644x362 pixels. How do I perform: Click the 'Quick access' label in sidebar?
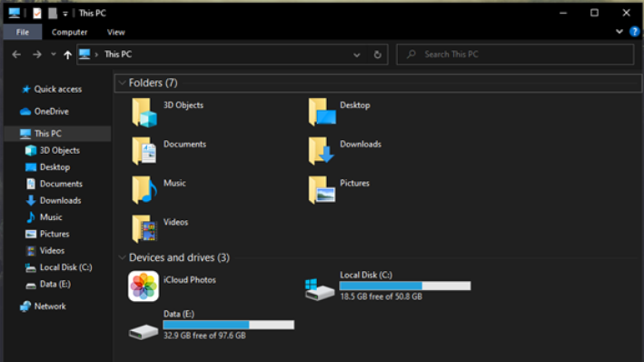coord(58,89)
